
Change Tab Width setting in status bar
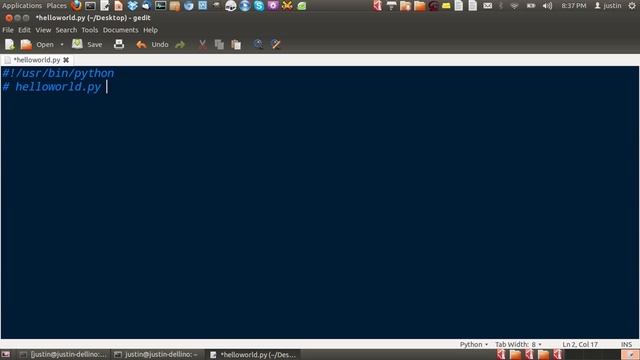518,344
